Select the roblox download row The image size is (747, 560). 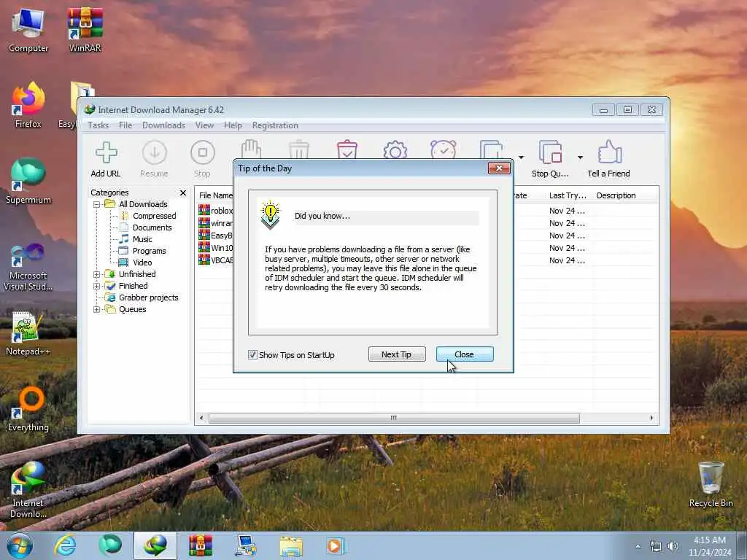215,211
